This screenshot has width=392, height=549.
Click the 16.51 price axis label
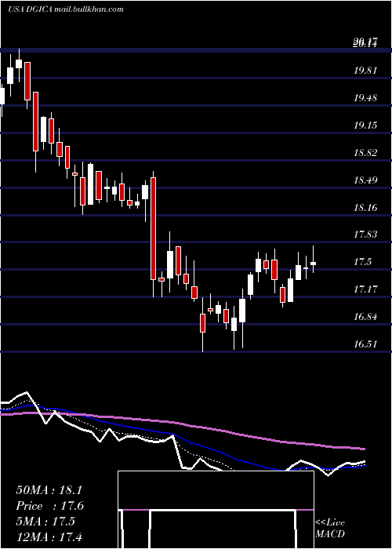point(365,344)
